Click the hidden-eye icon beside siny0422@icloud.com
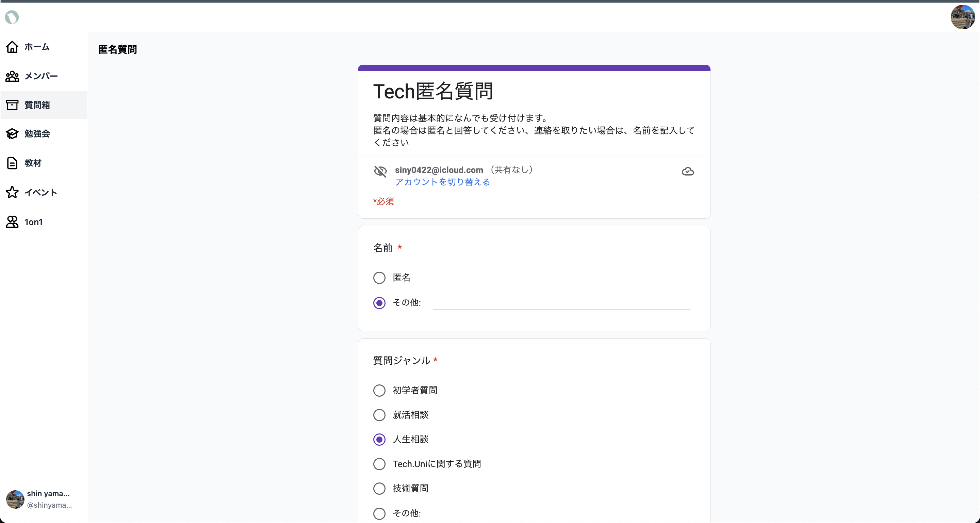The width and height of the screenshot is (980, 523). [x=380, y=172]
